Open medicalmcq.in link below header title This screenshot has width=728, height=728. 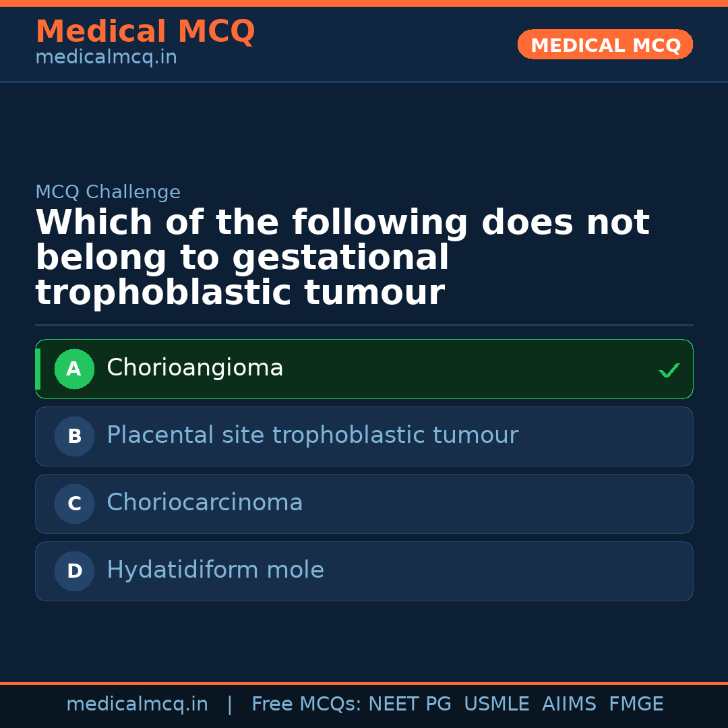(x=106, y=58)
